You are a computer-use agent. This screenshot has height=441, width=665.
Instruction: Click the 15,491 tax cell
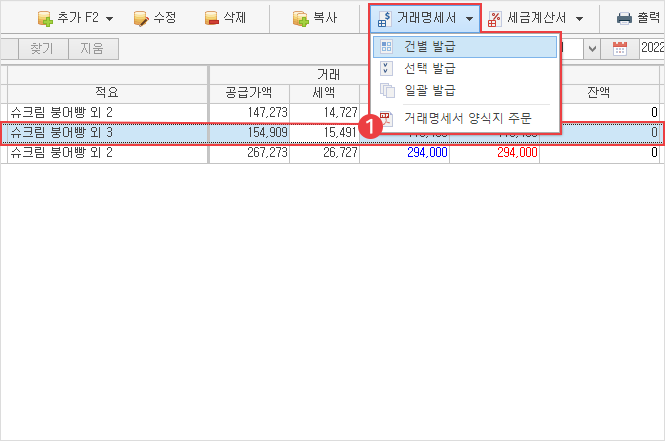[x=324, y=133]
